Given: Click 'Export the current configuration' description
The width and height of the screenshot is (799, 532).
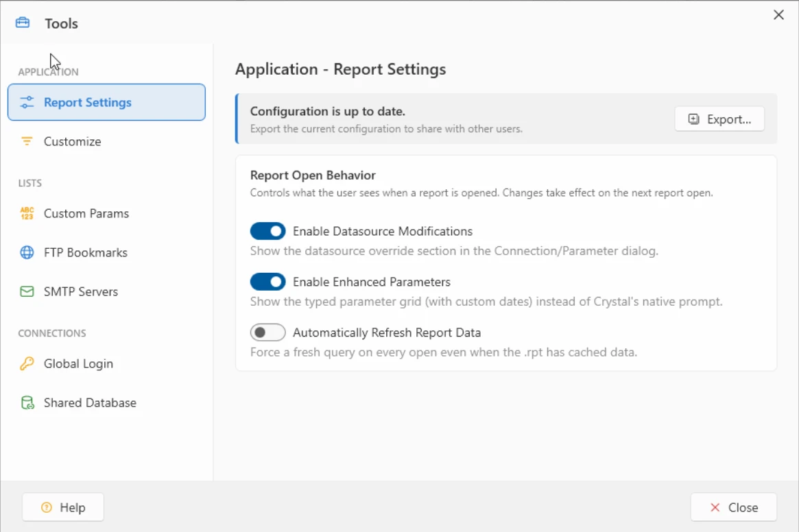Looking at the screenshot, I should pos(386,129).
